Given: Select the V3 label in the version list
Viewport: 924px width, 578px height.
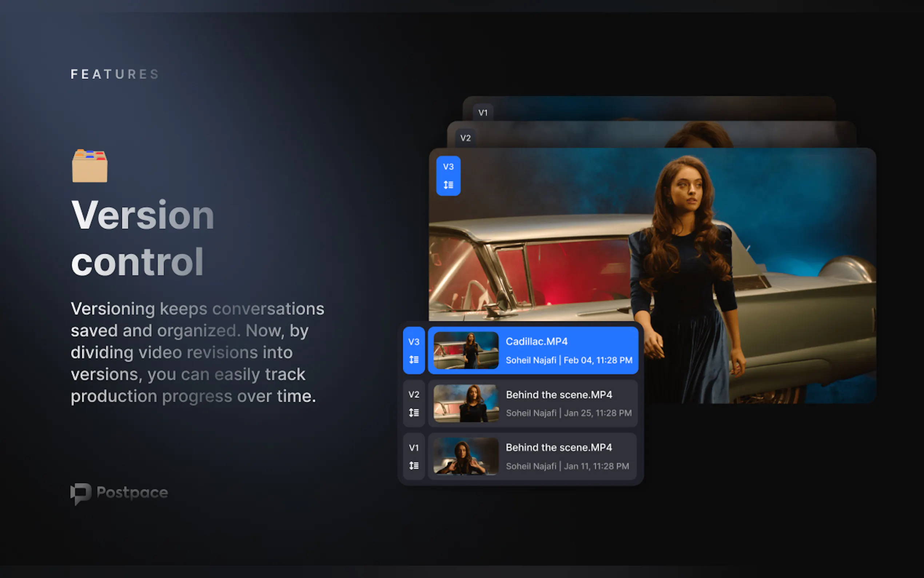Looking at the screenshot, I should [414, 342].
